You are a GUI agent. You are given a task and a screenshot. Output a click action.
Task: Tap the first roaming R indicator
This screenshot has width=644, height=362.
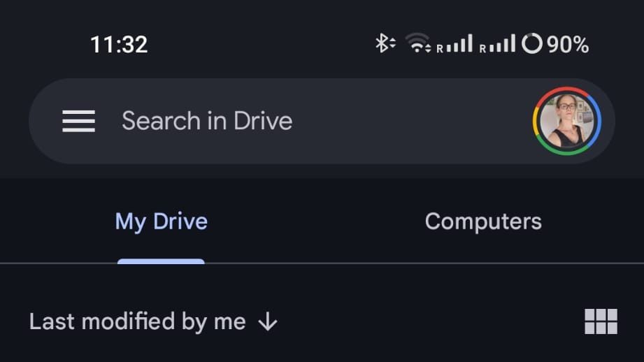441,48
